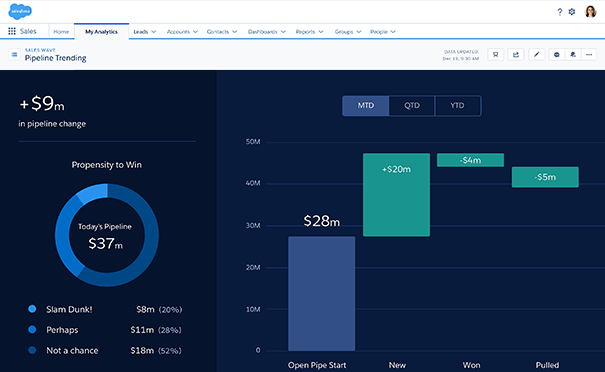605x372 pixels.
Task: Click the +$20m New bar
Action: [x=396, y=194]
